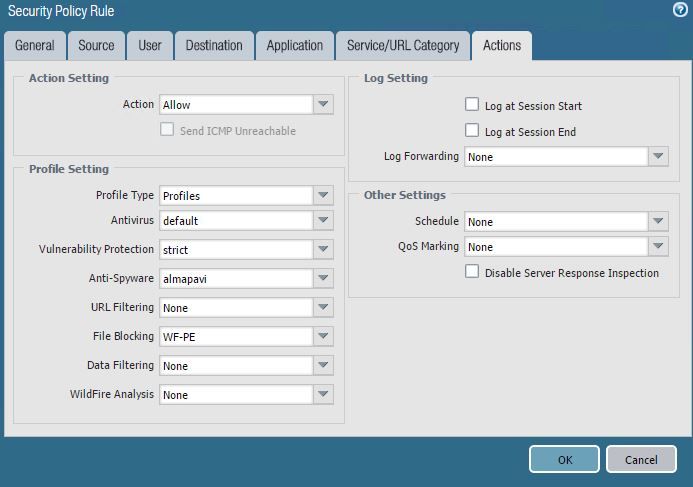Viewport: 693px width, 487px height.
Task: Go to the Application tab
Action: point(294,45)
